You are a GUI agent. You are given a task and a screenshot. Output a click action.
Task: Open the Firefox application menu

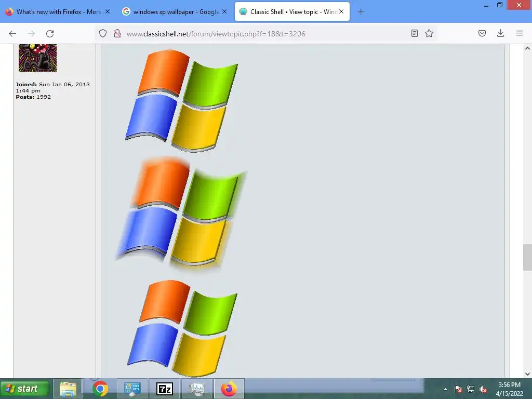pos(520,33)
